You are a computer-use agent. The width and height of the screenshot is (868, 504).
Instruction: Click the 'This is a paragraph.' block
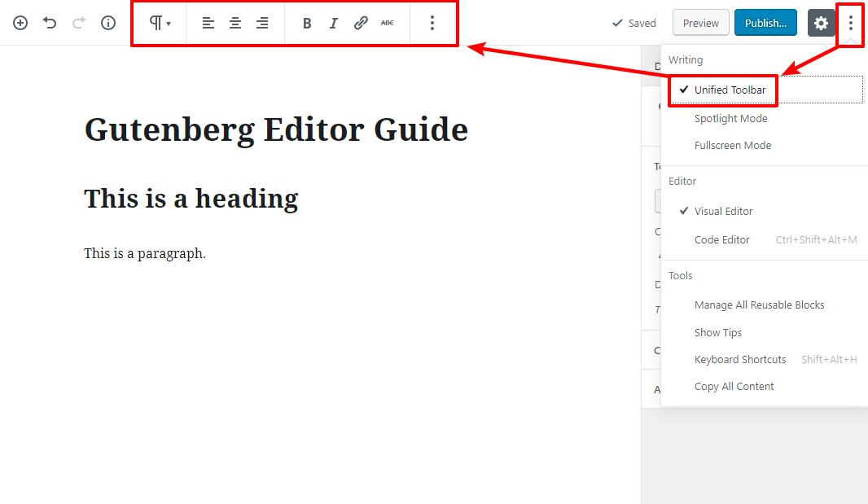click(x=144, y=254)
